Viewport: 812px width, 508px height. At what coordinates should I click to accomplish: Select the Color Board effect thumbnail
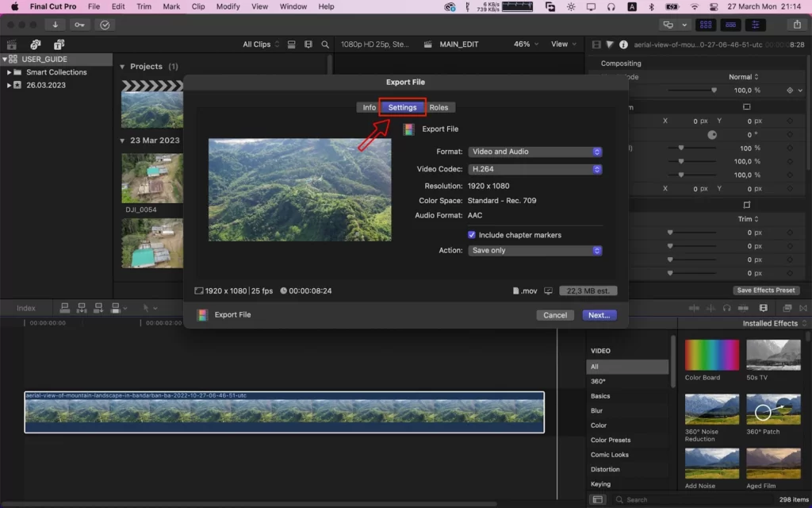(712, 355)
